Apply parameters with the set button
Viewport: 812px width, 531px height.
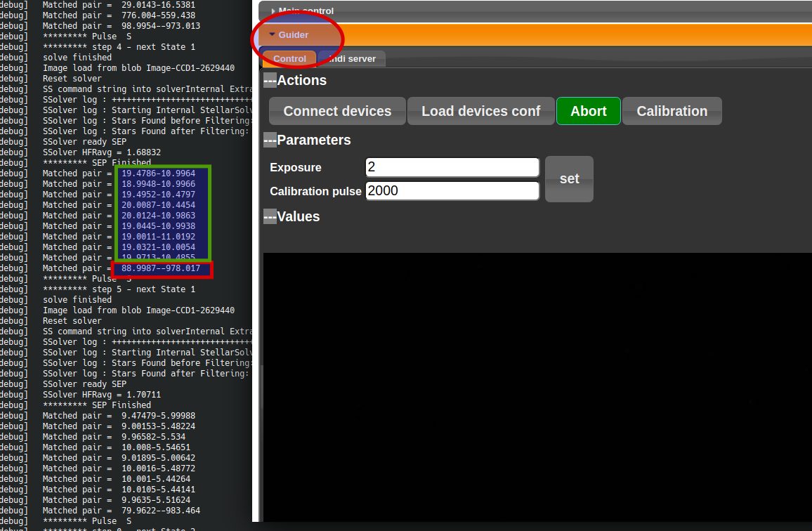point(569,178)
